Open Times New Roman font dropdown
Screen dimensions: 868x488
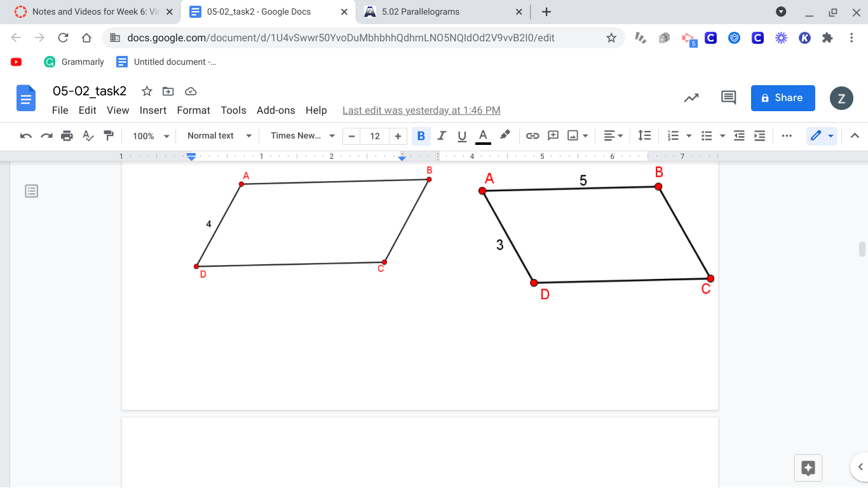pos(302,136)
